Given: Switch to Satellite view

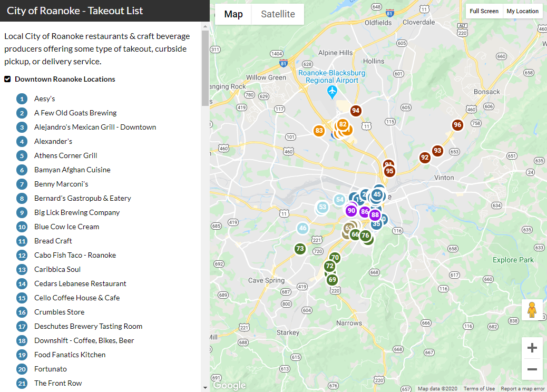Looking at the screenshot, I should coord(278,14).
